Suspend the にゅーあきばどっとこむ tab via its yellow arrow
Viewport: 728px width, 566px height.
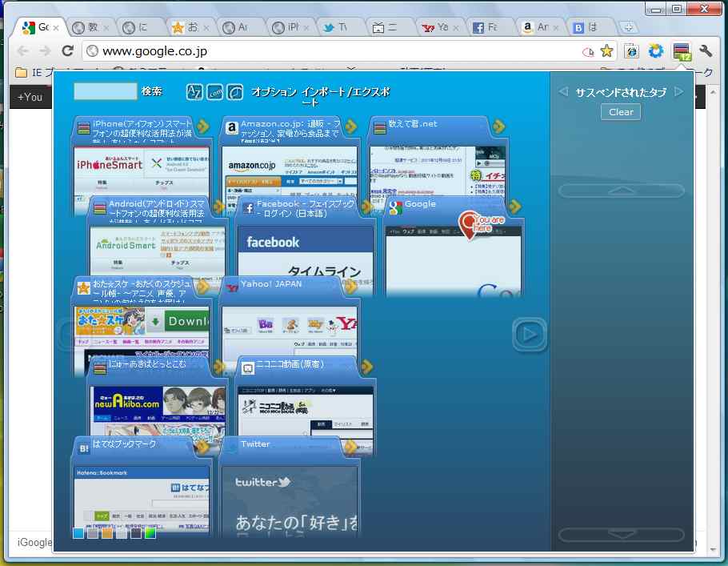coord(218,367)
